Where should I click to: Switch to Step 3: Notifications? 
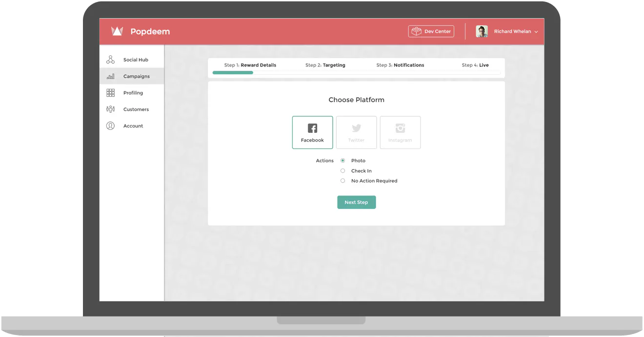pyautogui.click(x=400, y=65)
